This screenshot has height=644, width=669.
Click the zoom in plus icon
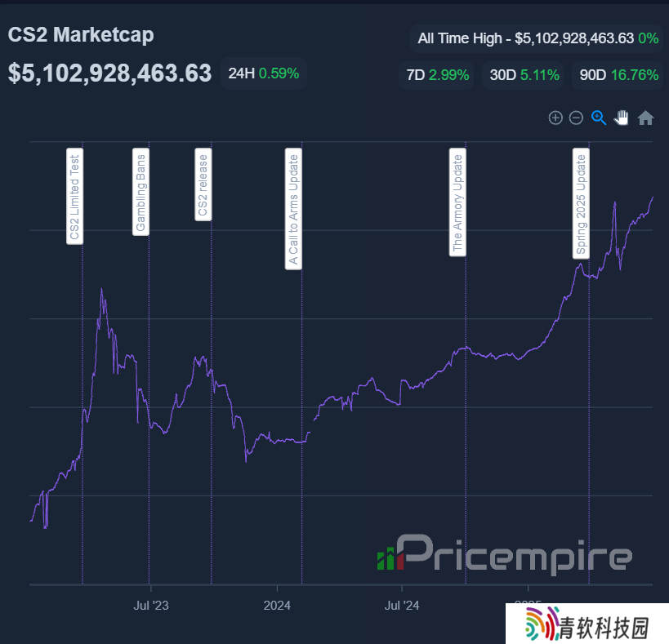click(555, 118)
